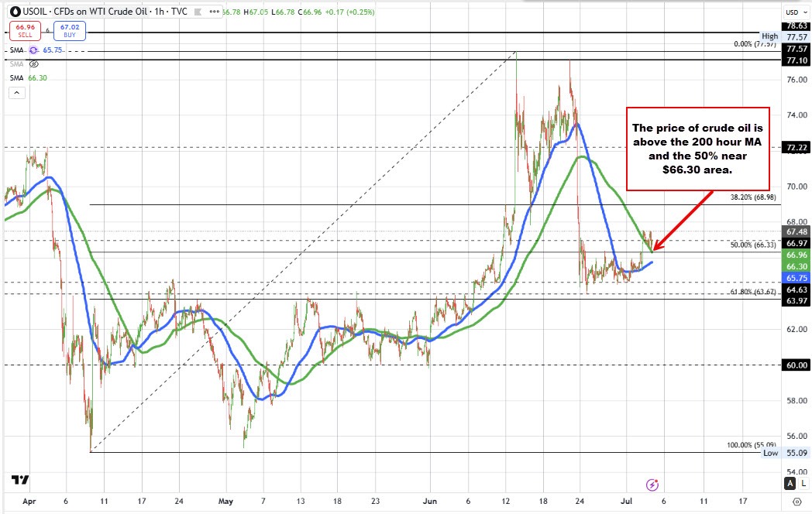Open the USD currency dropdown
Image resolution: width=812 pixels, height=514 pixels.
tap(797, 12)
